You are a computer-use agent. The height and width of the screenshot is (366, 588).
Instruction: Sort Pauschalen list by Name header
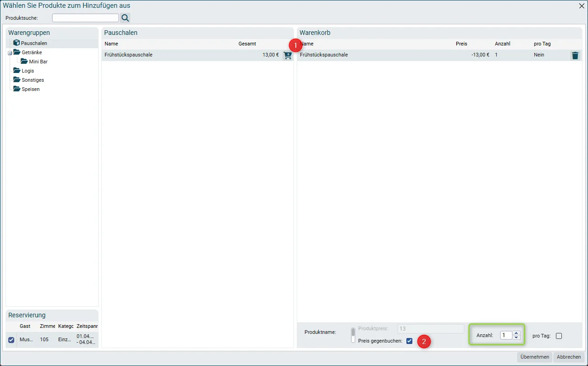[x=111, y=44]
